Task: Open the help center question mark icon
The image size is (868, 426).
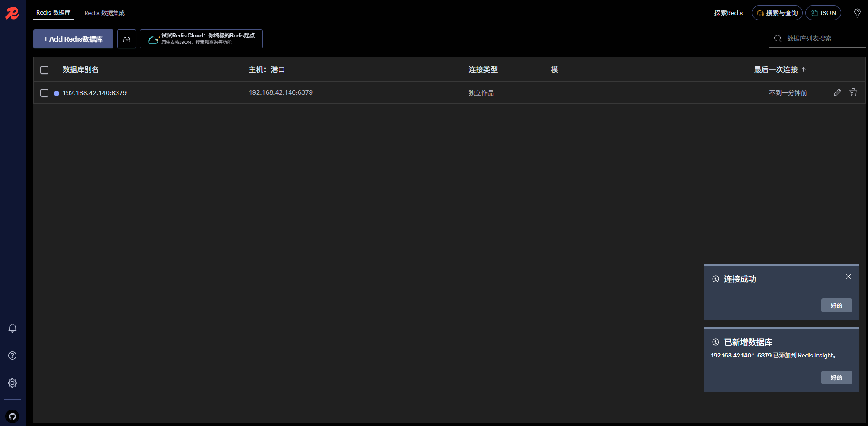Action: pos(12,356)
